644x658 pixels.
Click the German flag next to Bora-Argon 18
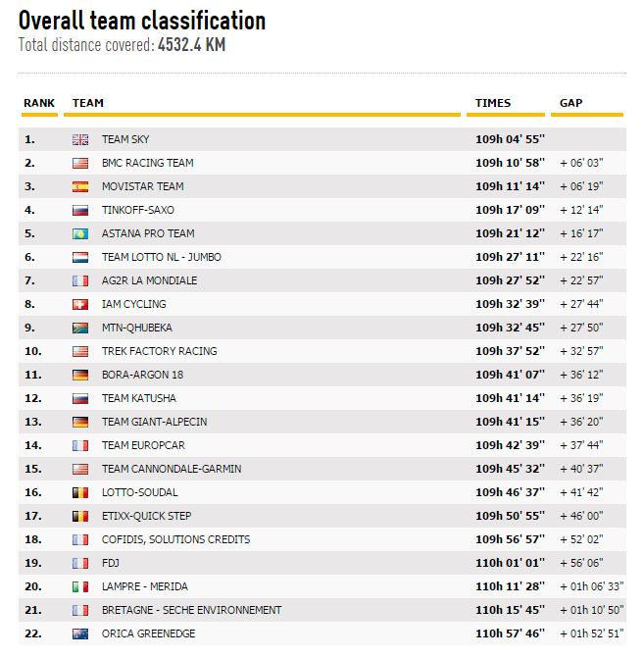pyautogui.click(x=80, y=376)
